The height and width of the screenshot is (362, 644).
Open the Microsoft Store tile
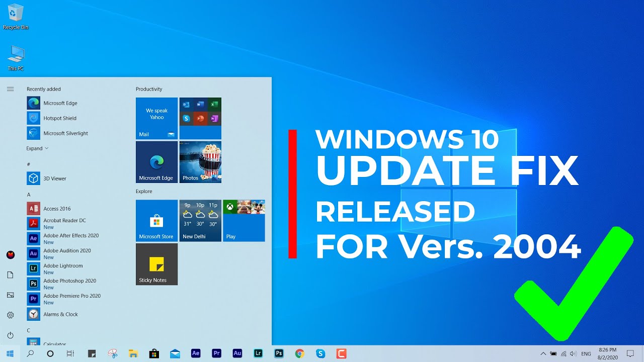(156, 221)
